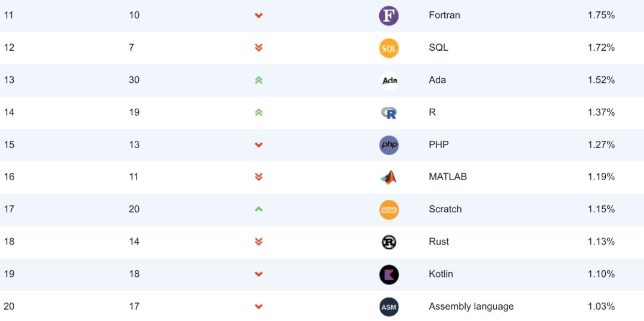Click previous rank 19 in R row
This screenshot has width=644, height=321.
click(x=134, y=112)
